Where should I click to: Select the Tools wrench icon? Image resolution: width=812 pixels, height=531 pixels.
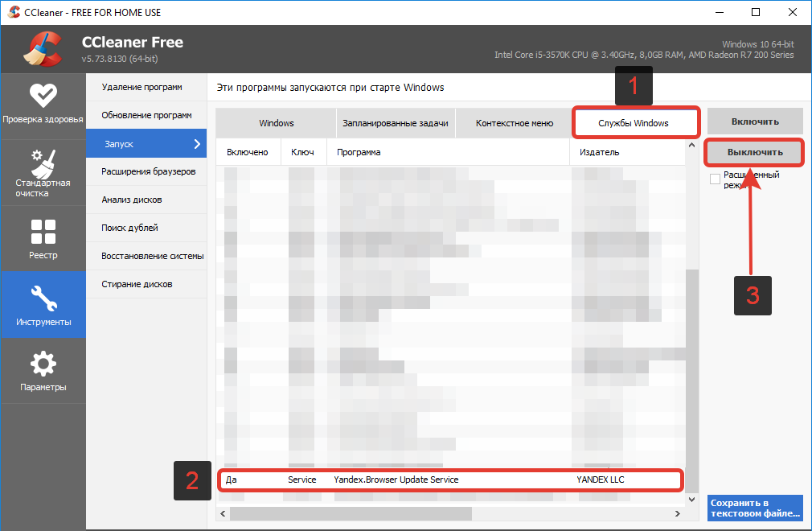click(x=43, y=299)
